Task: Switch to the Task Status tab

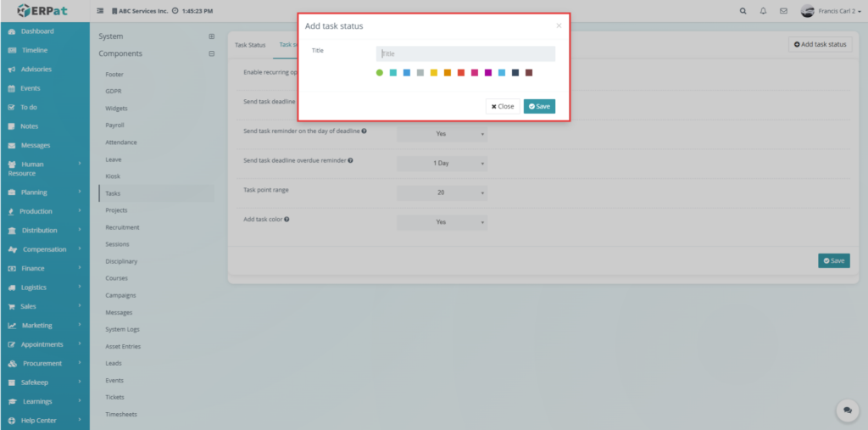Action: point(250,45)
